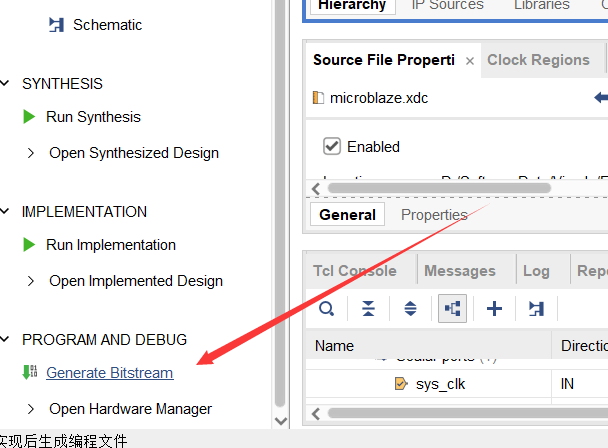Expand Open Implemented Design
Image resolution: width=608 pixels, height=448 pixels.
coord(31,281)
